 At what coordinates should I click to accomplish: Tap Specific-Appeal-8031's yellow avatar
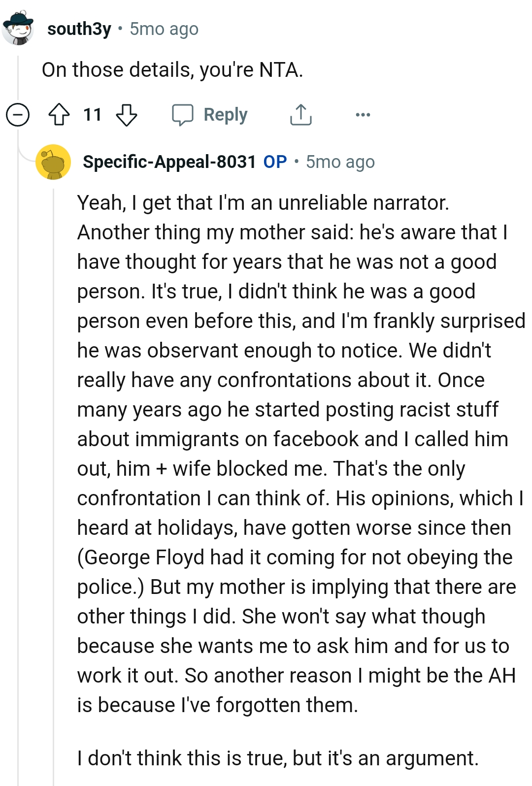coord(53,162)
